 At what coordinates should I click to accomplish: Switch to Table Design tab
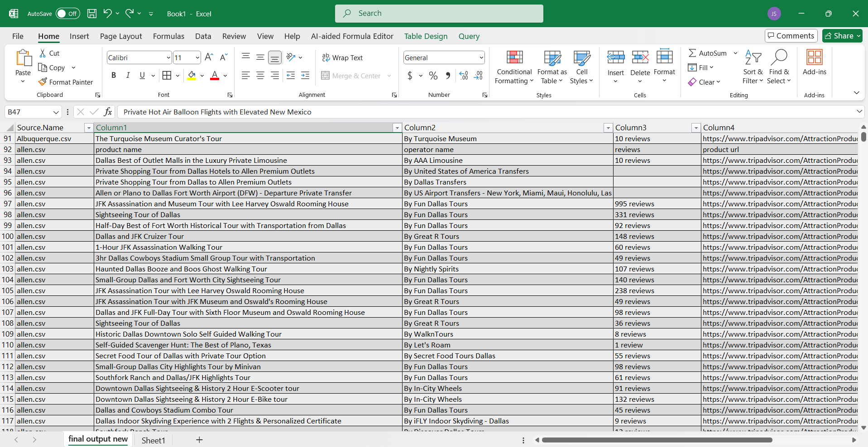click(x=426, y=36)
